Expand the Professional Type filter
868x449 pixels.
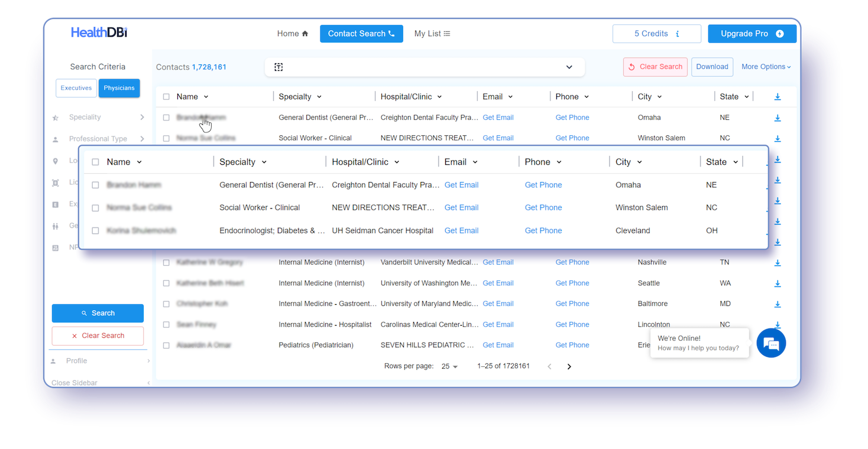142,139
